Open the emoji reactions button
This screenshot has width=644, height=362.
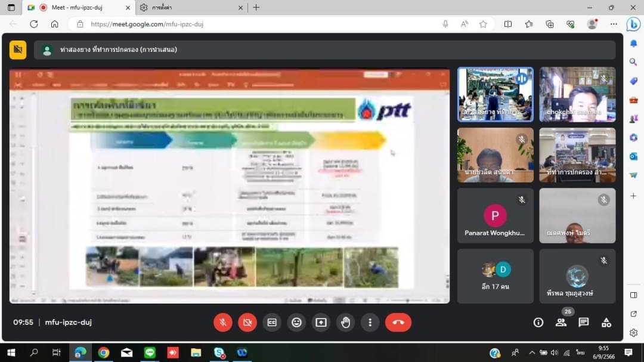click(x=296, y=323)
